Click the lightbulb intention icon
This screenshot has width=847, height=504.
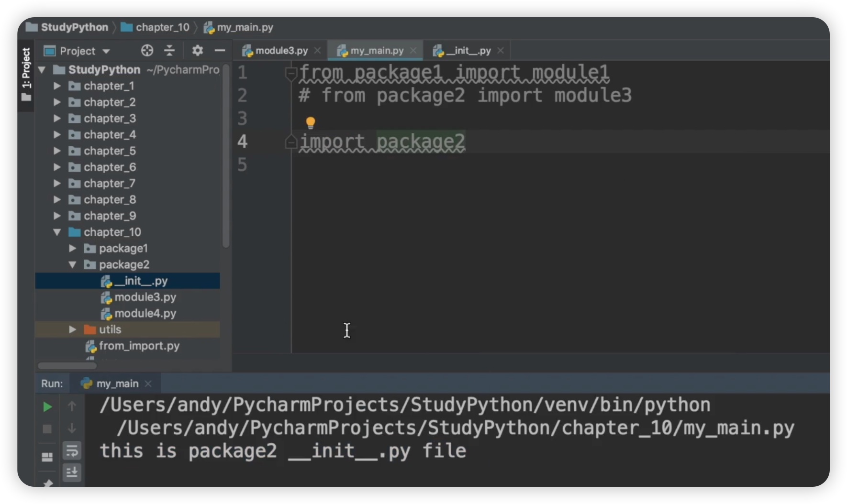(311, 123)
